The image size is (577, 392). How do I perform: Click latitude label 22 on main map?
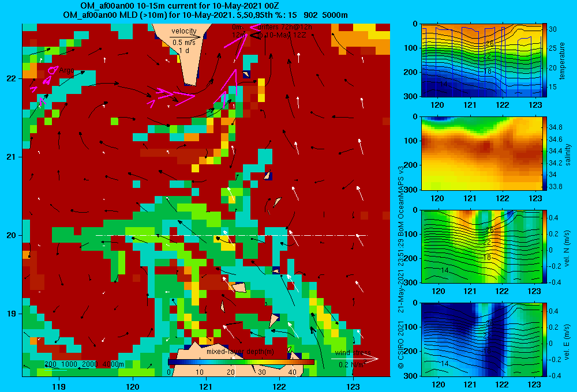(x=12, y=78)
